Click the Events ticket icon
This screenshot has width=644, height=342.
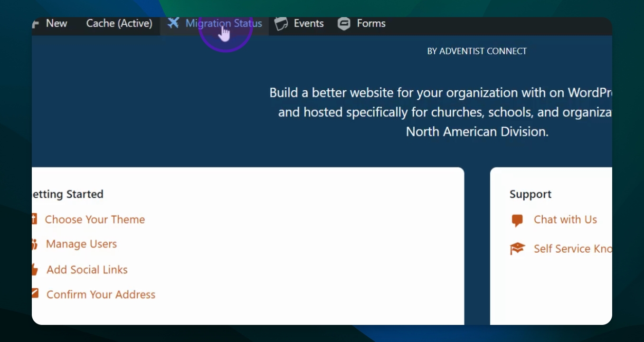(281, 24)
